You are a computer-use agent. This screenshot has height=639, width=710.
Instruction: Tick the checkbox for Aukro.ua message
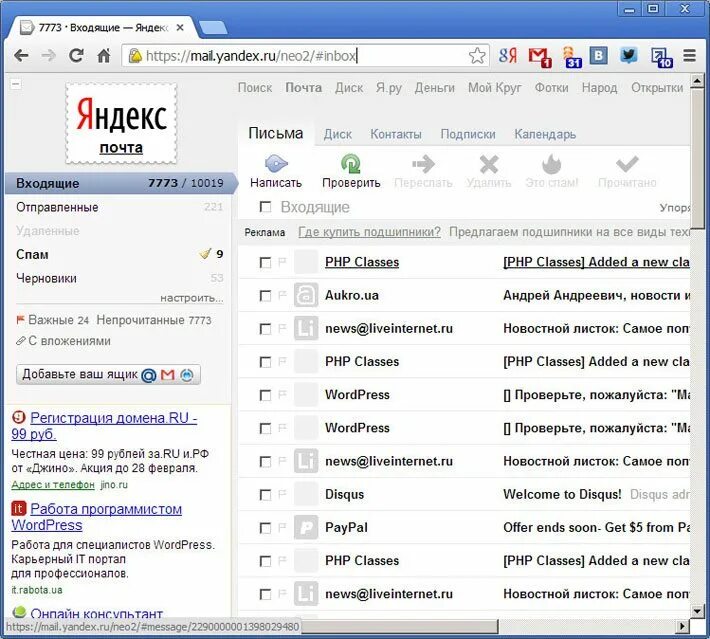[265, 296]
